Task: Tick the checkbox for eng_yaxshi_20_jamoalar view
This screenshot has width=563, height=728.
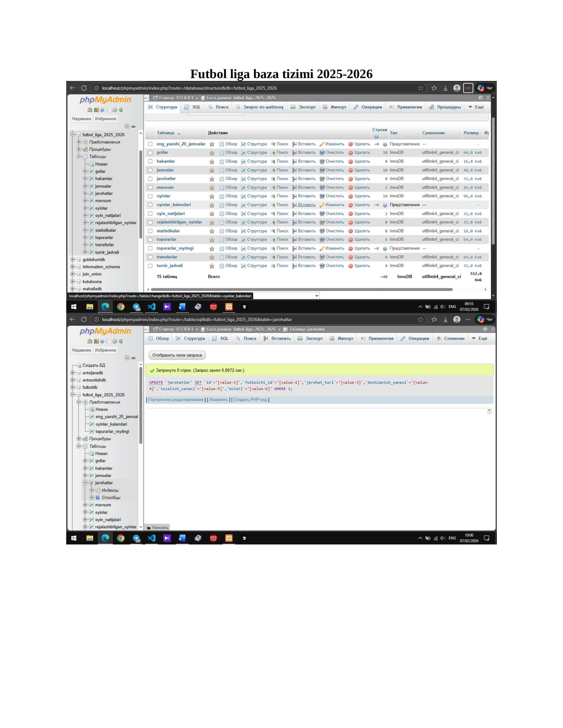Action: point(150,144)
